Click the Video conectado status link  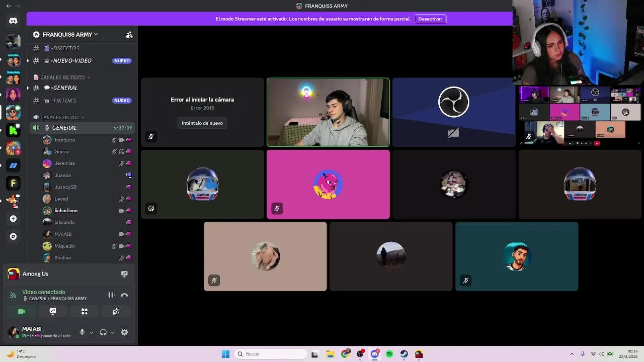point(44,292)
